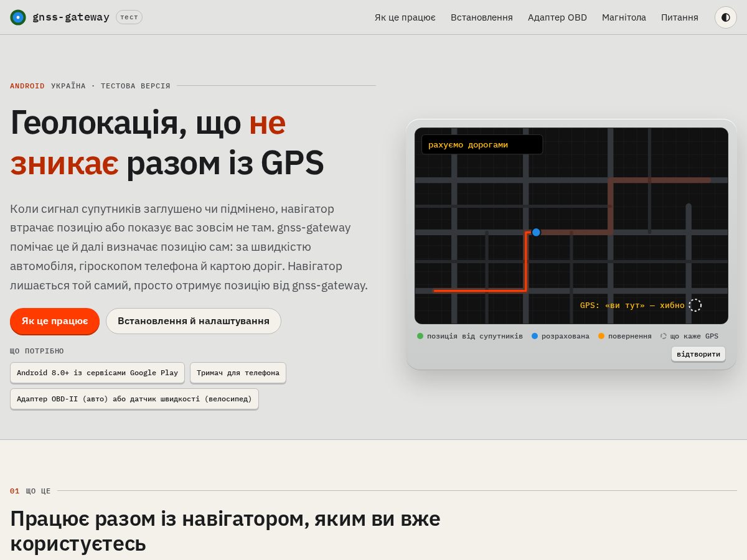Click the 'ANDROID' eyebrow label
The width and height of the screenshot is (747, 560).
pyautogui.click(x=27, y=86)
